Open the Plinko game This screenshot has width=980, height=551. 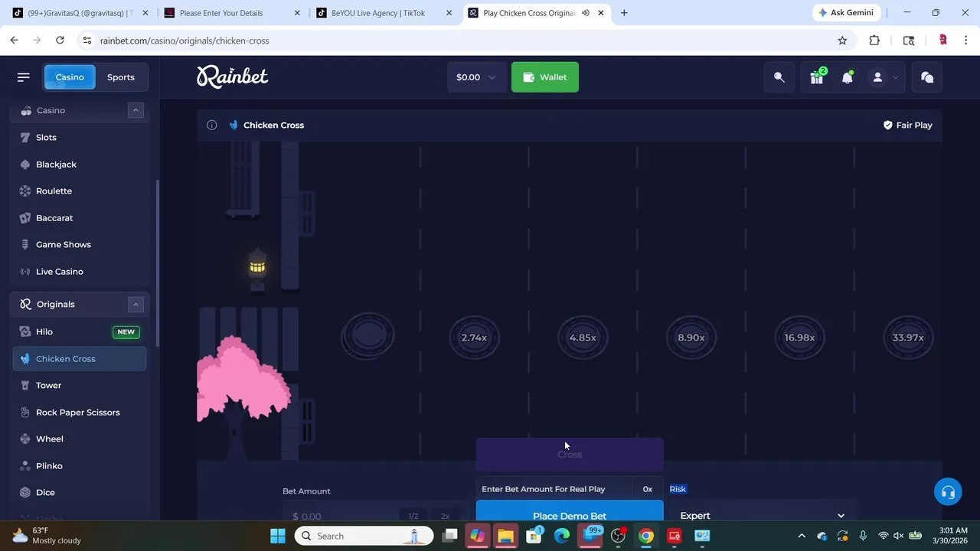click(x=80, y=466)
